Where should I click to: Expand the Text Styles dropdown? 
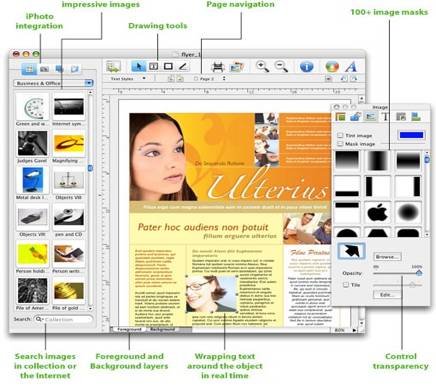pos(128,79)
